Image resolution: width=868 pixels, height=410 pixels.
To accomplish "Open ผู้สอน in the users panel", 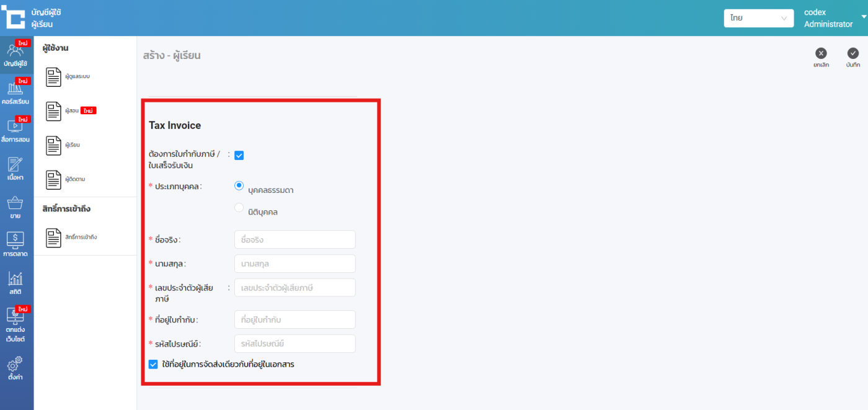I will pyautogui.click(x=71, y=111).
